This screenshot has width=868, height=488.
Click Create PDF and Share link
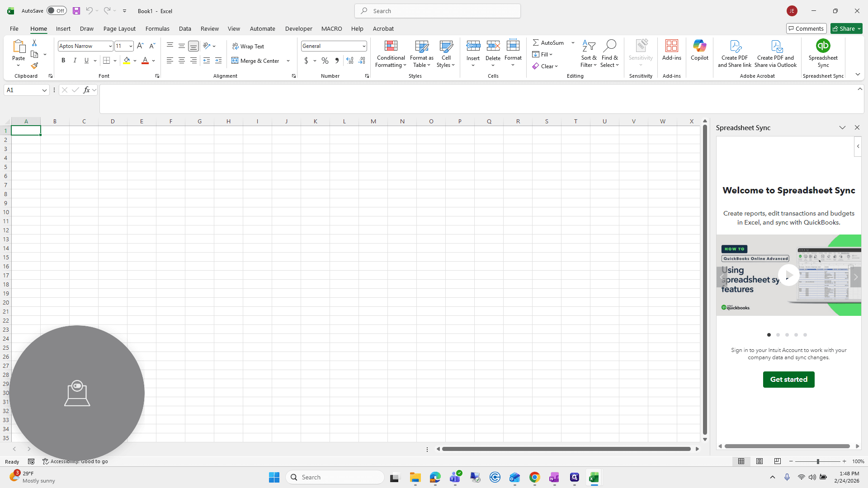coord(734,54)
